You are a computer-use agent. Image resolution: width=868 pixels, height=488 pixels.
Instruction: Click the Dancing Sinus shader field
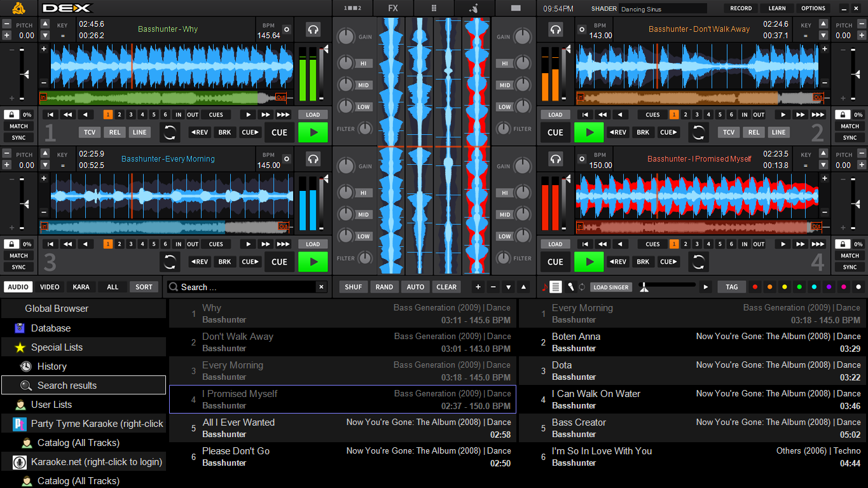663,9
